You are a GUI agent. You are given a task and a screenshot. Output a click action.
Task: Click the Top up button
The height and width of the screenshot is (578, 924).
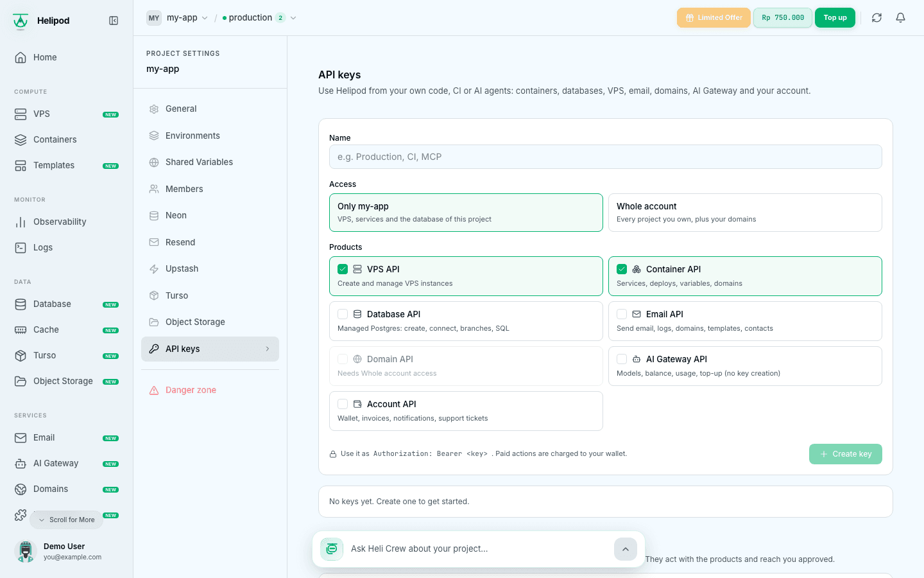tap(835, 18)
